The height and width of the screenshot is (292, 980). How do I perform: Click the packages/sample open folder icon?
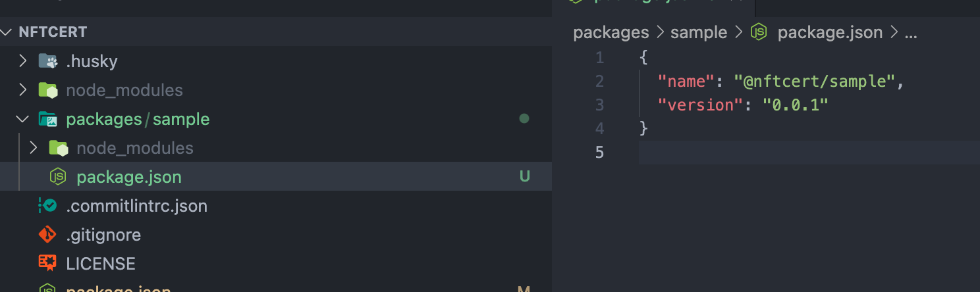coord(48,119)
